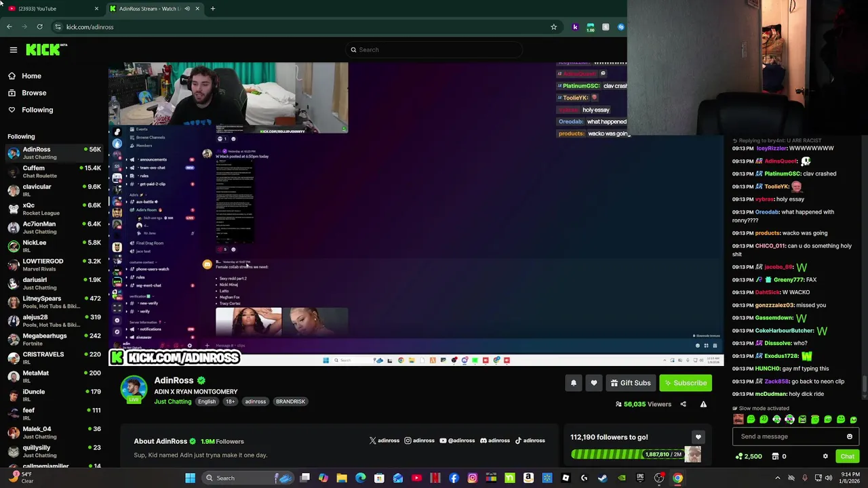The width and height of the screenshot is (868, 488).
Task: Click the AdinRoss channel avatar
Action: pos(134,388)
